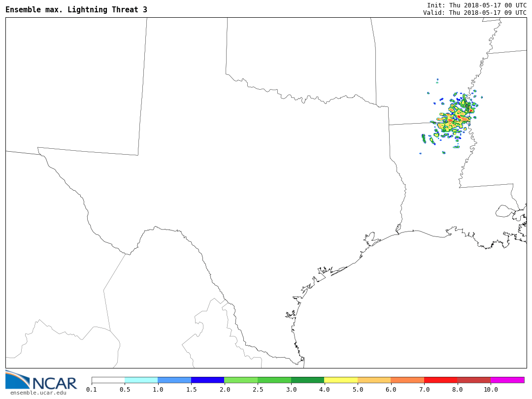Click the ensemble.ucar.edu text under logo
The height and width of the screenshot is (399, 532).
pyautogui.click(x=38, y=393)
